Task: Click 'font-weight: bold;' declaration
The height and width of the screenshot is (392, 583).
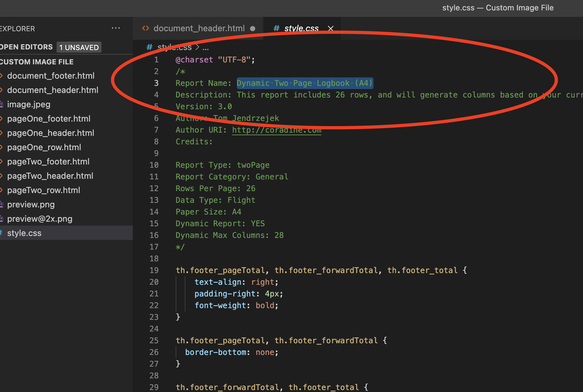Action: tap(237, 306)
